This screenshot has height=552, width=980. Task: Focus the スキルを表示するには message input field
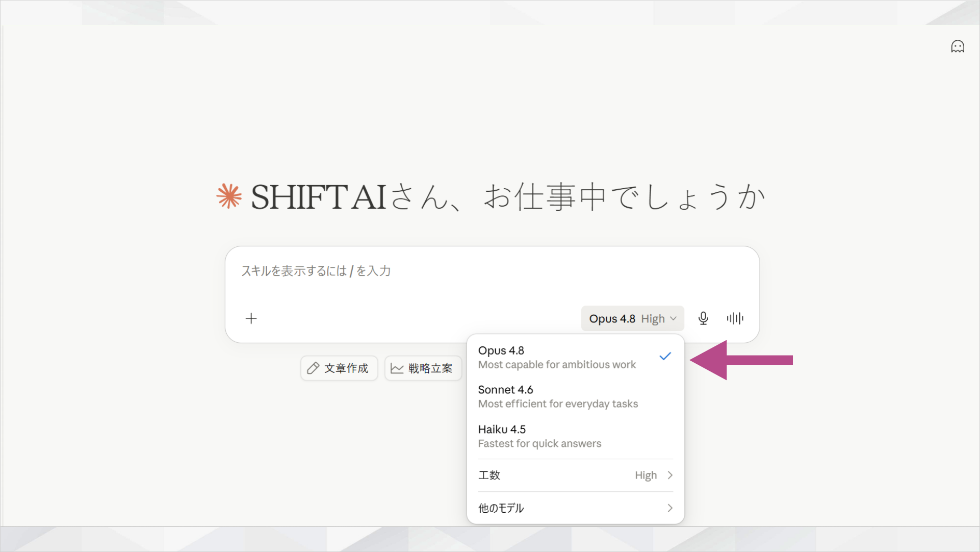click(492, 271)
